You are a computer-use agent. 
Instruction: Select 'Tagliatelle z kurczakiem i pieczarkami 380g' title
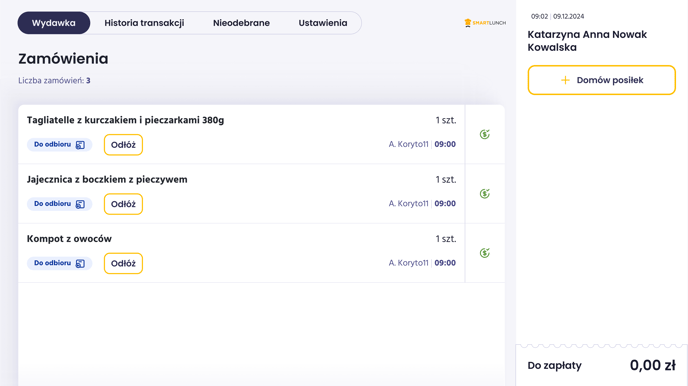[x=125, y=120]
